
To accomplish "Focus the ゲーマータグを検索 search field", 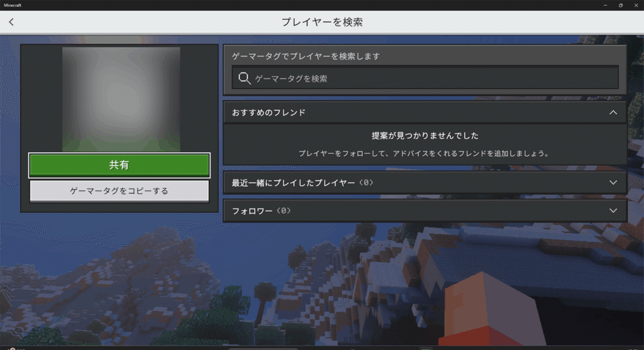I will point(425,77).
